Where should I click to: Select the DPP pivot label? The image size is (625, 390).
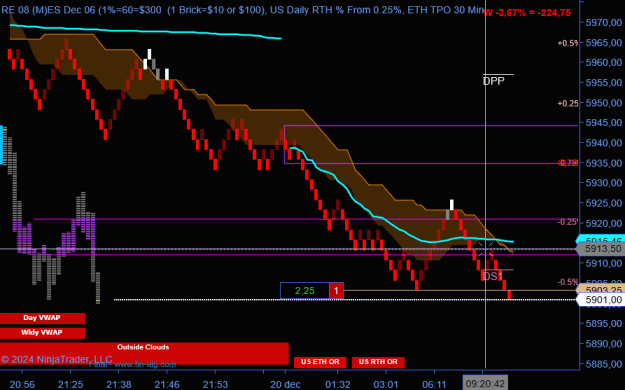tap(493, 81)
